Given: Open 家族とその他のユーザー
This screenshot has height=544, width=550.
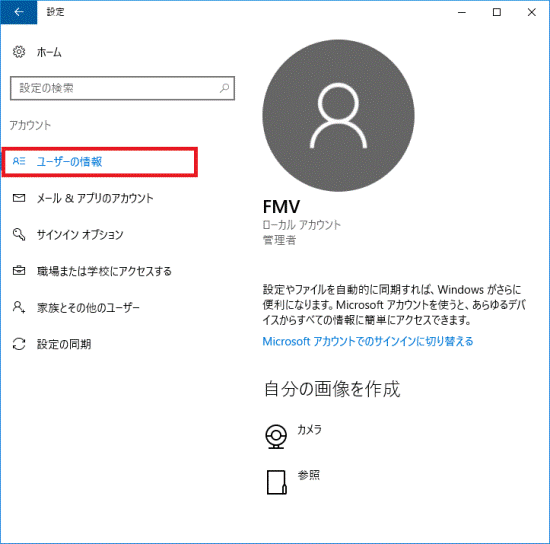Looking at the screenshot, I should [88, 308].
